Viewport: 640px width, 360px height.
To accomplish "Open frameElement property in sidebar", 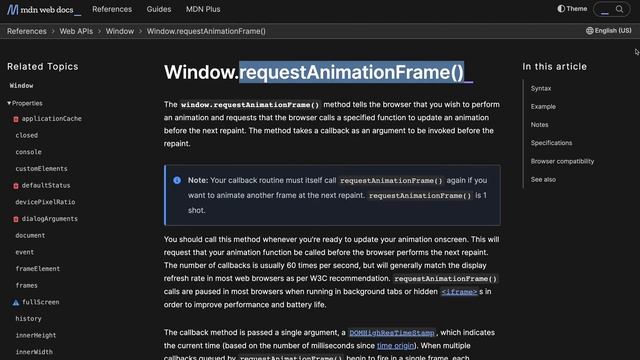I will coord(38,269).
